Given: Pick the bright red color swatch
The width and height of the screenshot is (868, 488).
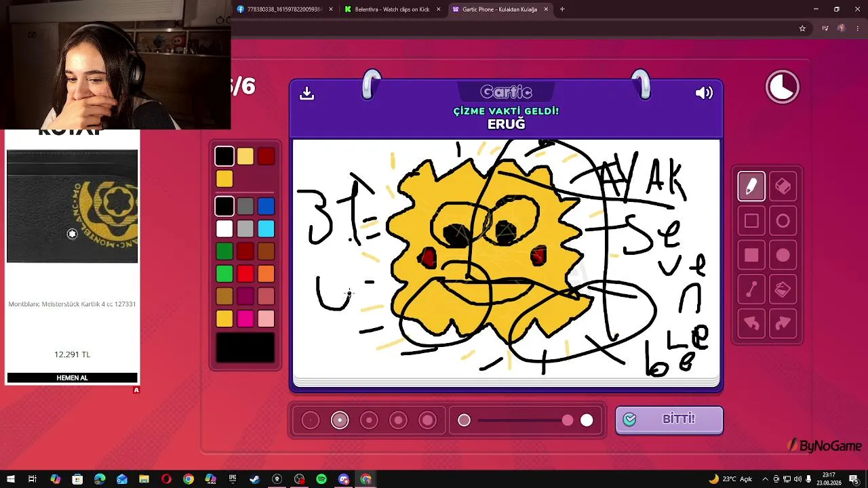Looking at the screenshot, I should [245, 274].
